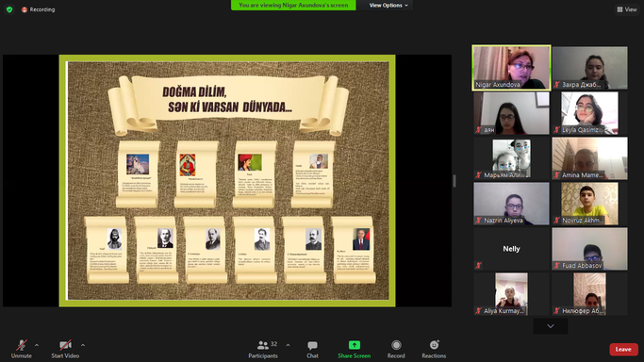The image size is (644, 362).
Task: Open the View layout button
Action: pos(627,9)
